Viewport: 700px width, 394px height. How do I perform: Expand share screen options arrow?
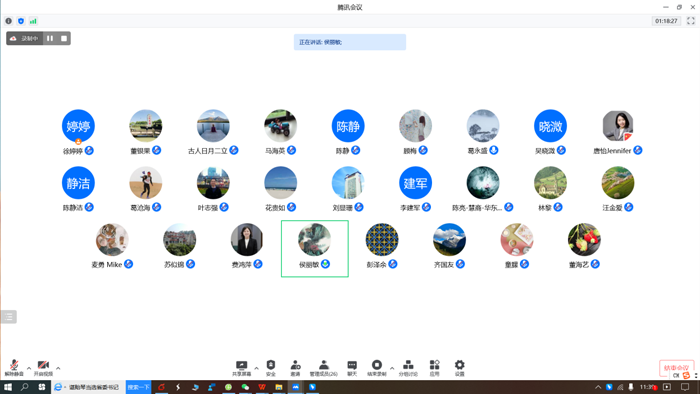click(x=256, y=368)
